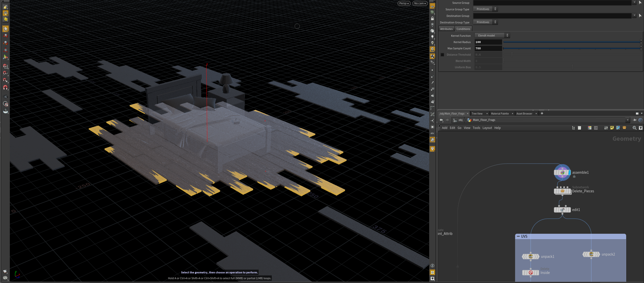The image size is (644, 283).
Task: Click the geometry selection mode icon
Action: pos(5,13)
